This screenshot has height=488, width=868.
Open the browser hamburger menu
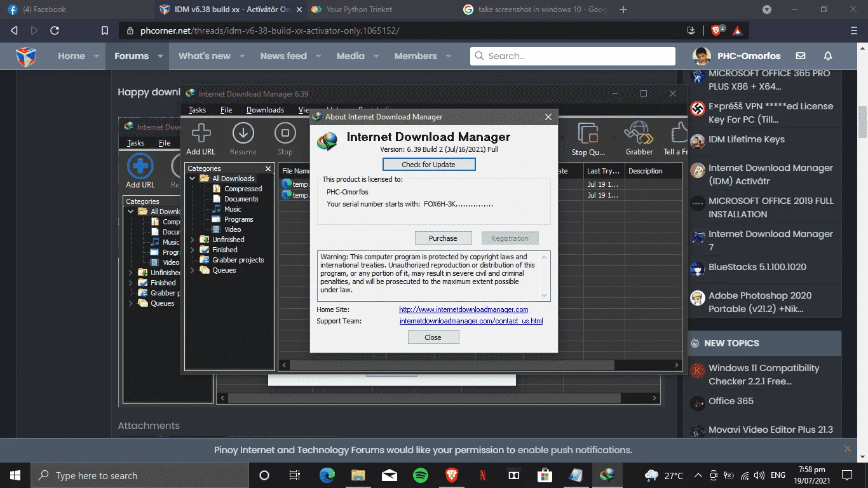point(853,30)
